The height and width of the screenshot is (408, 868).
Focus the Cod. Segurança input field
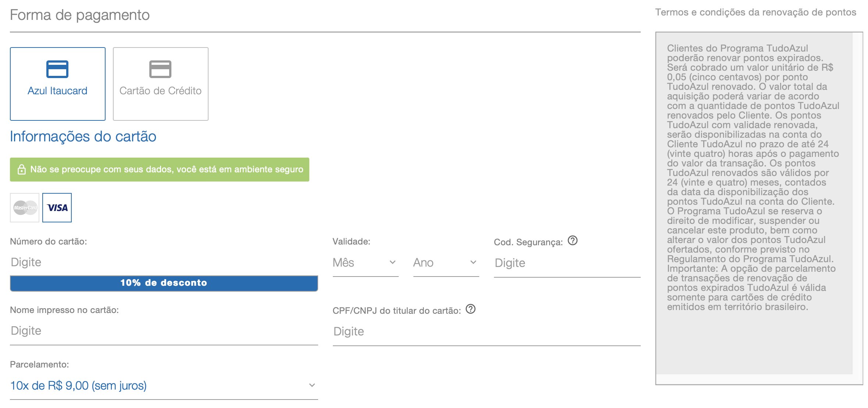567,263
